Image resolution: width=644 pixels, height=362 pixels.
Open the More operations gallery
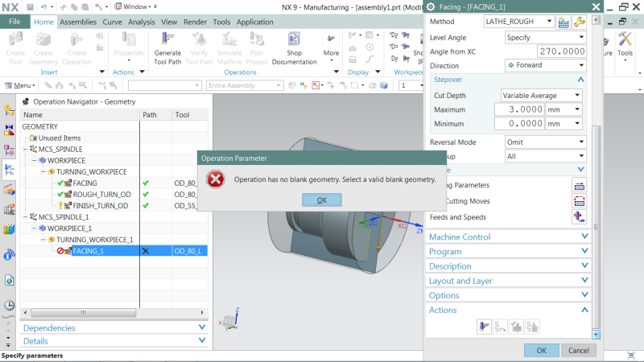tap(331, 47)
